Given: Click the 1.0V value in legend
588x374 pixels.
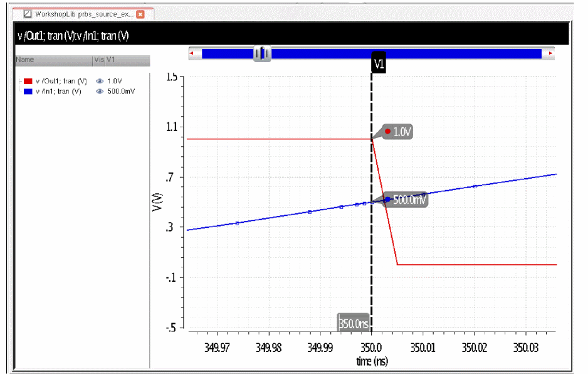Looking at the screenshot, I should 114,81.
